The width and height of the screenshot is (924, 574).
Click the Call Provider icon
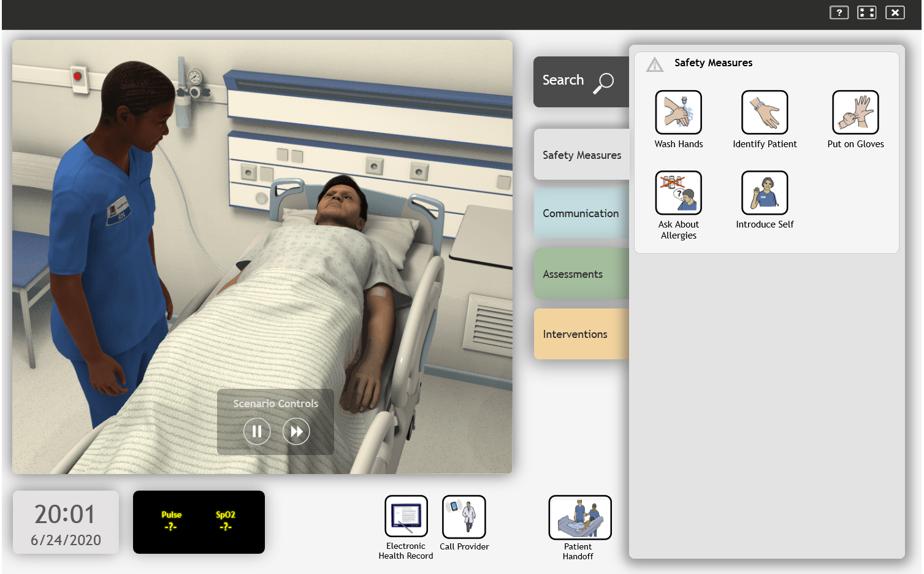(x=464, y=516)
